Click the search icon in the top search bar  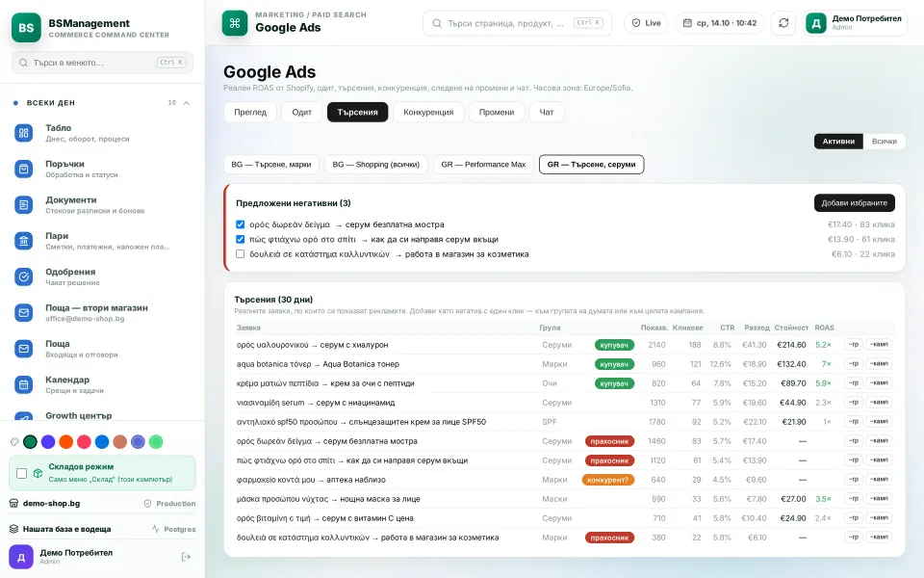click(437, 23)
